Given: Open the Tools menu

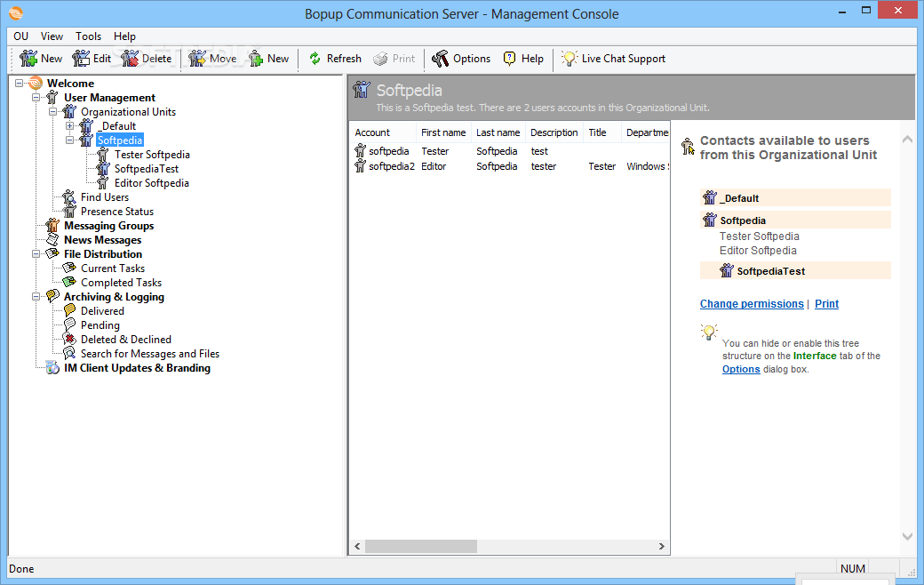Looking at the screenshot, I should click(x=88, y=36).
